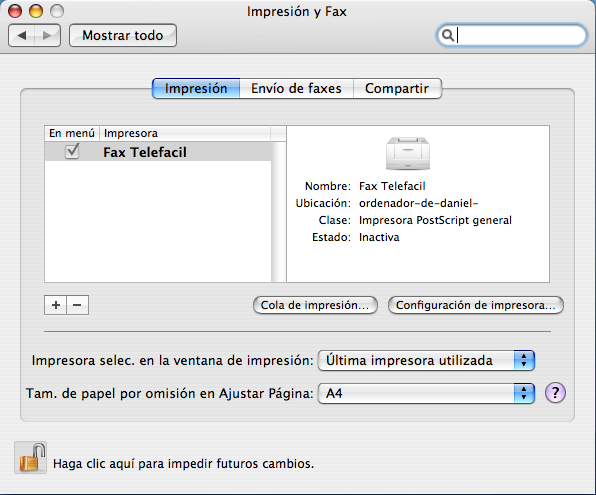Click the magnifying glass search icon
596x495 pixels.
448,35
